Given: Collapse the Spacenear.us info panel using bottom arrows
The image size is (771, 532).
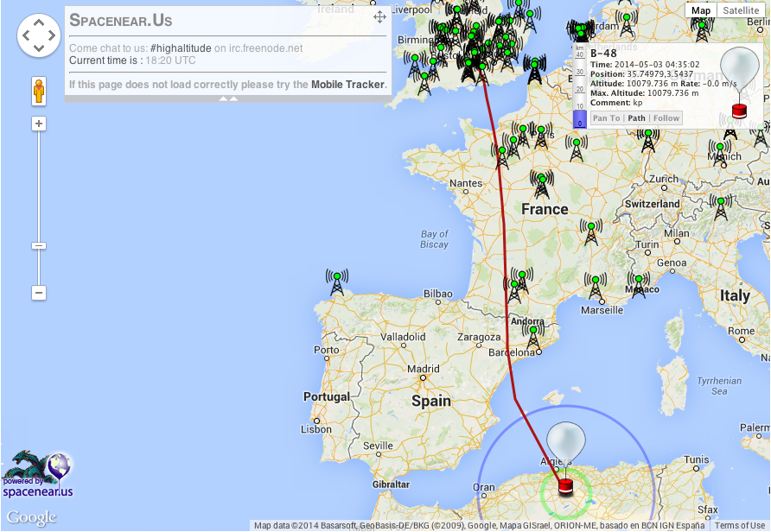Looking at the screenshot, I should pos(228,98).
